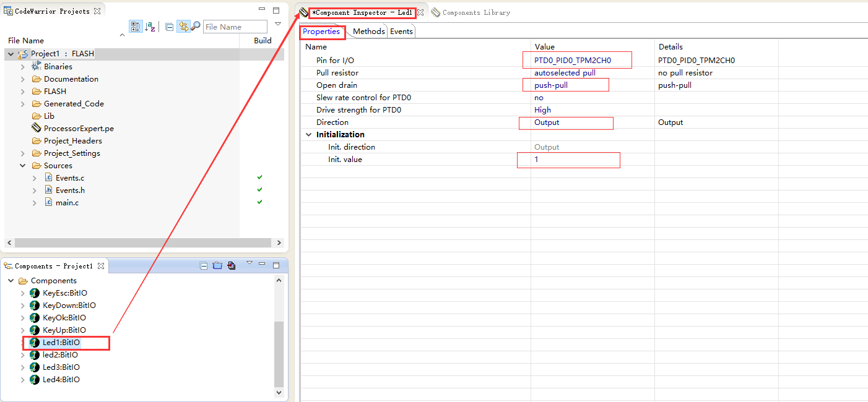Click the File Name filter input field

[235, 27]
